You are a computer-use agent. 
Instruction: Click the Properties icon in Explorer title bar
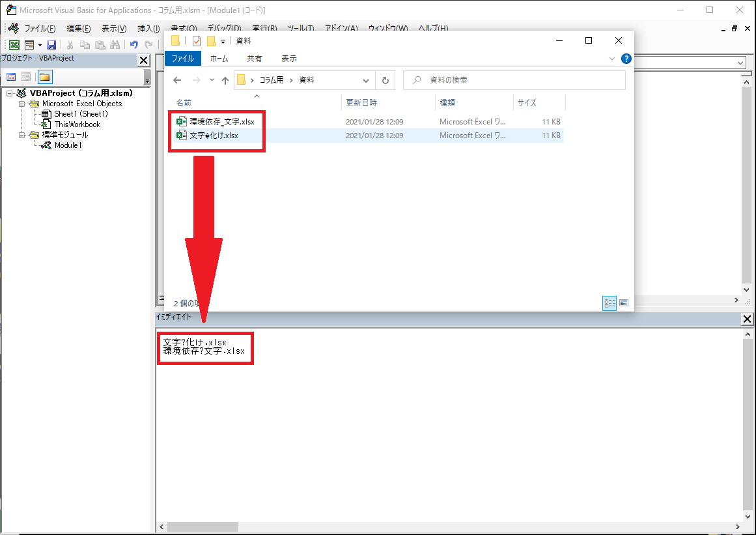pos(196,41)
